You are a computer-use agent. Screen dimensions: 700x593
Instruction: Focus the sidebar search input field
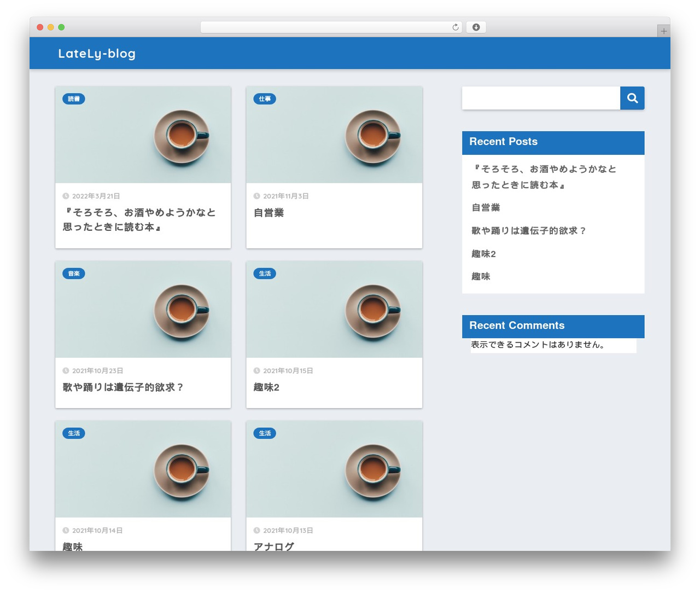click(x=541, y=98)
